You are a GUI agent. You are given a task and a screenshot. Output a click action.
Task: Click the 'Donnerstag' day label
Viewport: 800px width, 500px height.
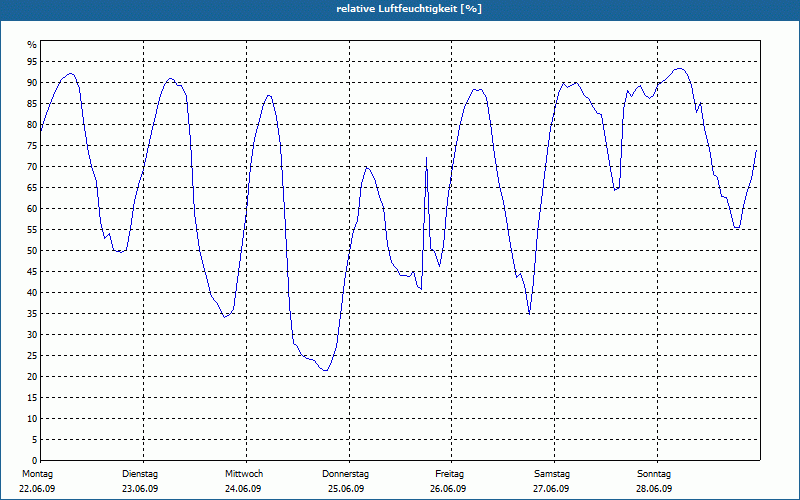point(345,474)
